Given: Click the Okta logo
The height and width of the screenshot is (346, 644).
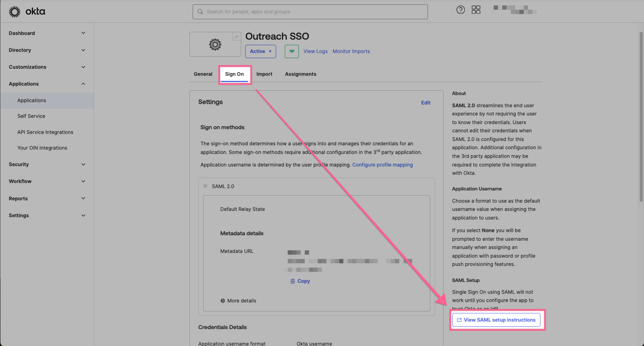Looking at the screenshot, I should (x=27, y=12).
